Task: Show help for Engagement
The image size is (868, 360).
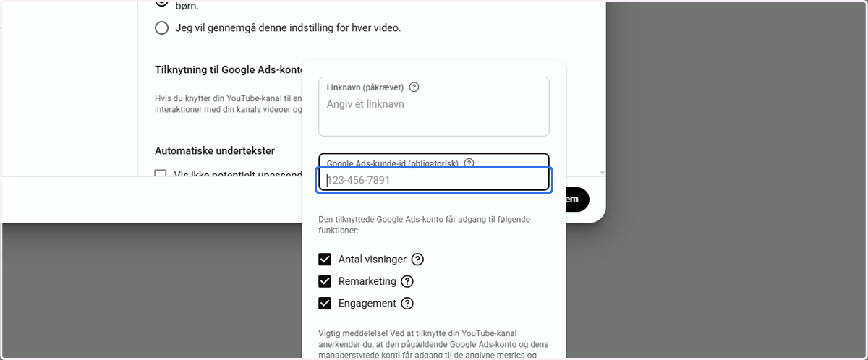Action: coord(407,304)
